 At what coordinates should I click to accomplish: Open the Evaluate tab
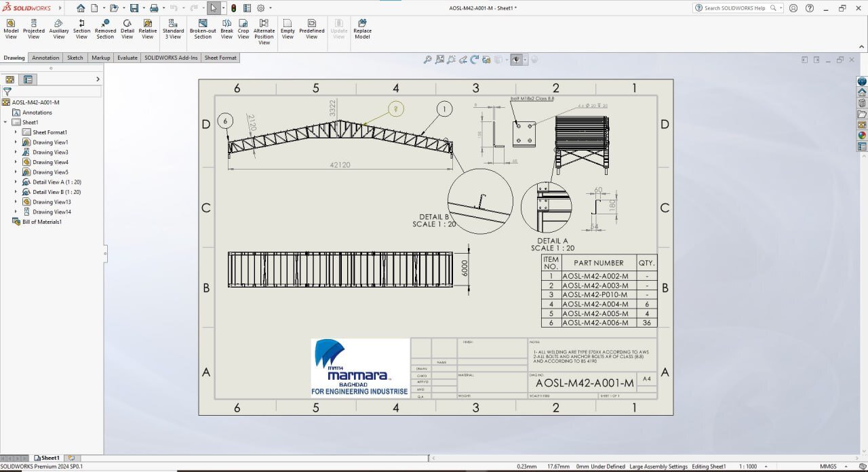point(127,58)
